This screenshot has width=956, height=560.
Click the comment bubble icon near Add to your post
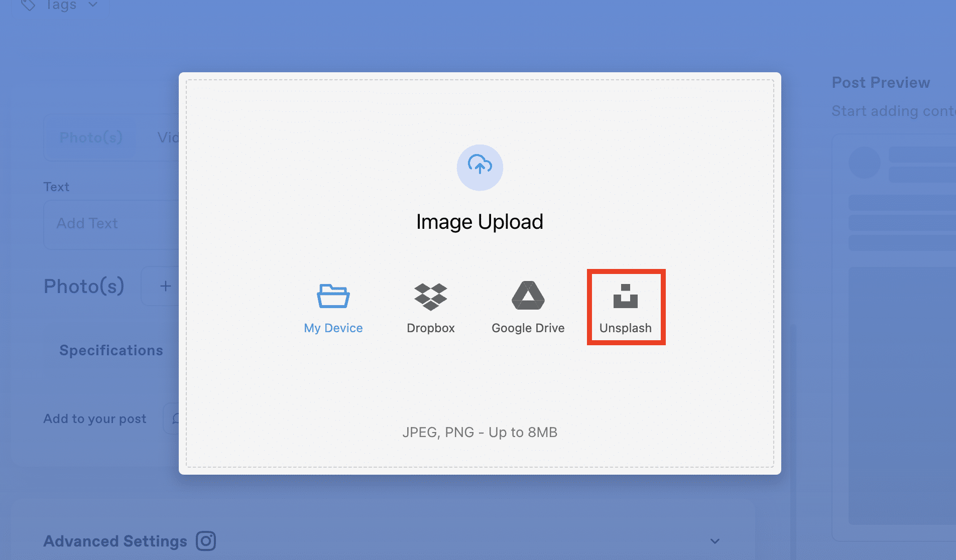pos(176,418)
